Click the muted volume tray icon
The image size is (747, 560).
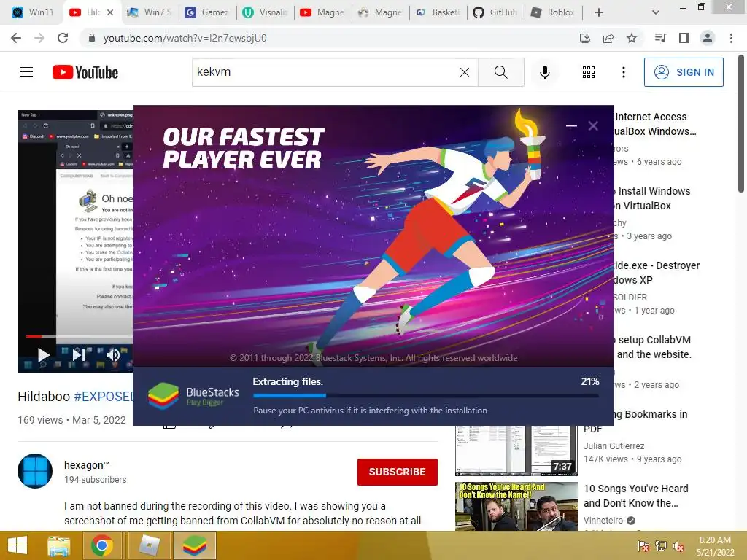point(678,546)
